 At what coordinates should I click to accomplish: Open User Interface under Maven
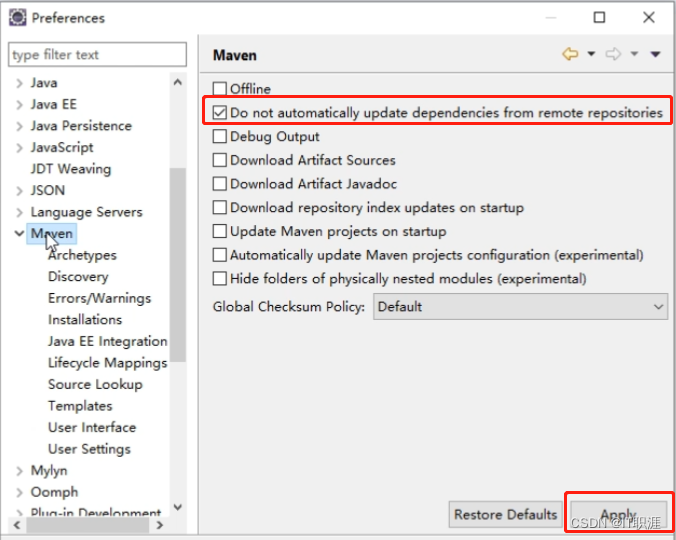[92, 428]
